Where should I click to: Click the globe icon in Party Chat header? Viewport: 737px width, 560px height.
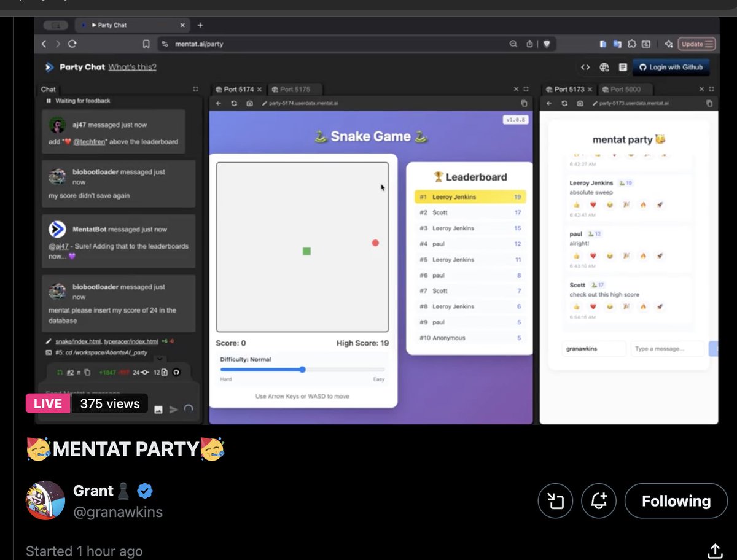pos(604,68)
